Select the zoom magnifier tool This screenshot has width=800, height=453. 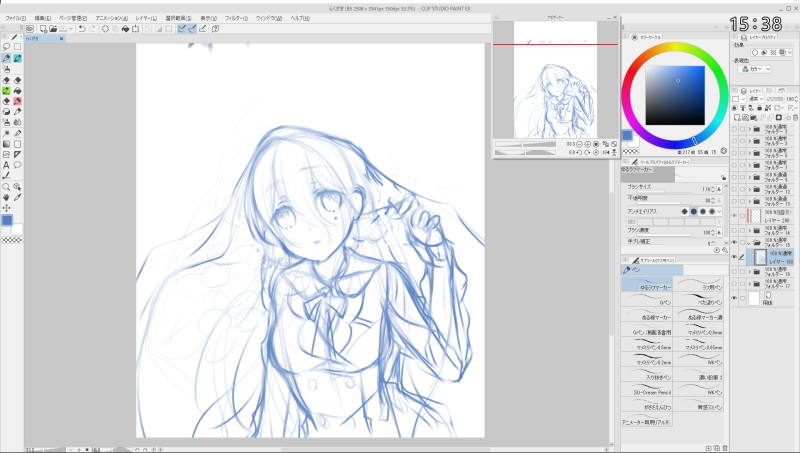pyautogui.click(x=6, y=187)
